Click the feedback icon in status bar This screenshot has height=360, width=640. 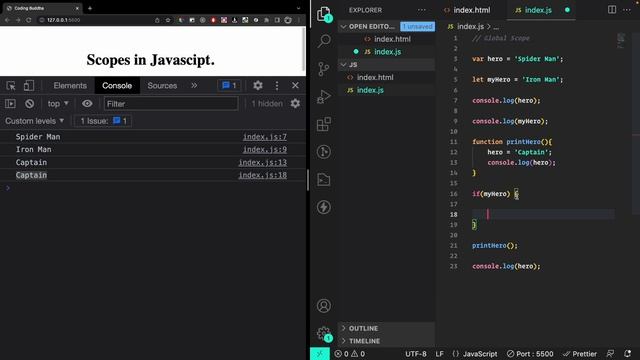pos(610,353)
